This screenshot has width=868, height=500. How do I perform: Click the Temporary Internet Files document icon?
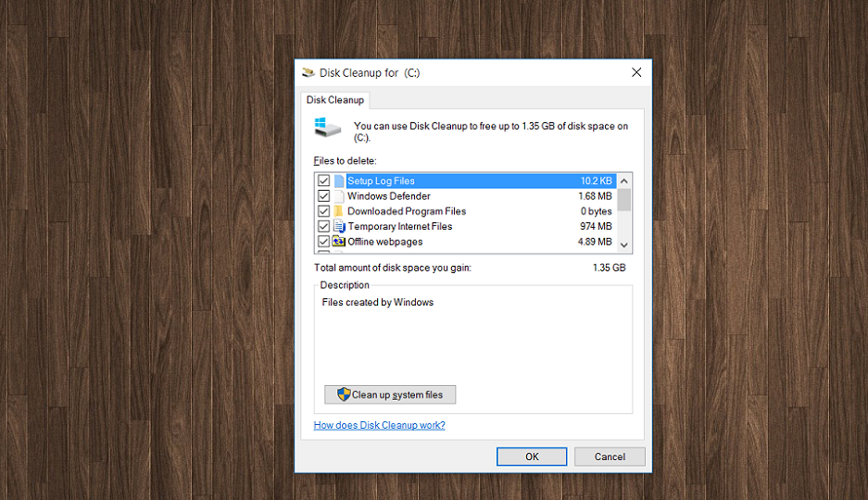pos(339,226)
